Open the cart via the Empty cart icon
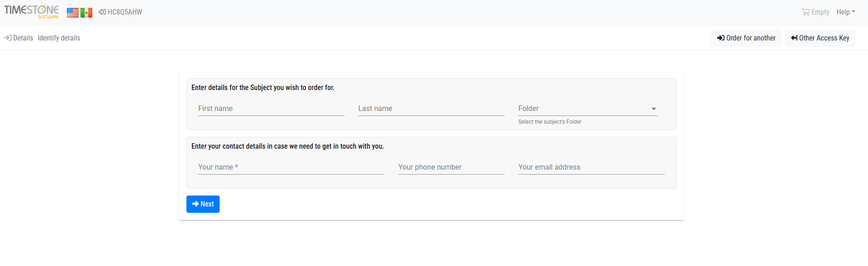Screen dimensions: 868x266 805,12
